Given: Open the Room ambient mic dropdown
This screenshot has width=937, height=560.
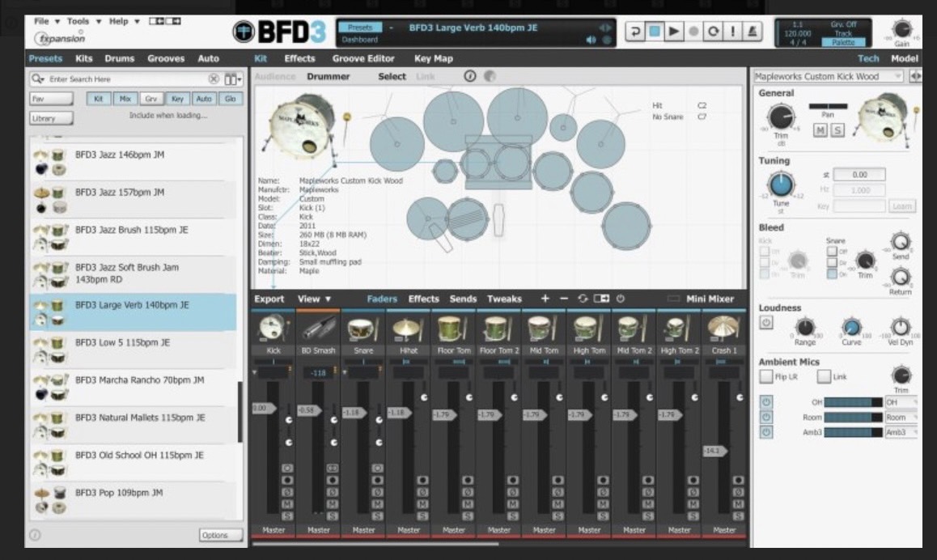Looking at the screenshot, I should (x=901, y=417).
